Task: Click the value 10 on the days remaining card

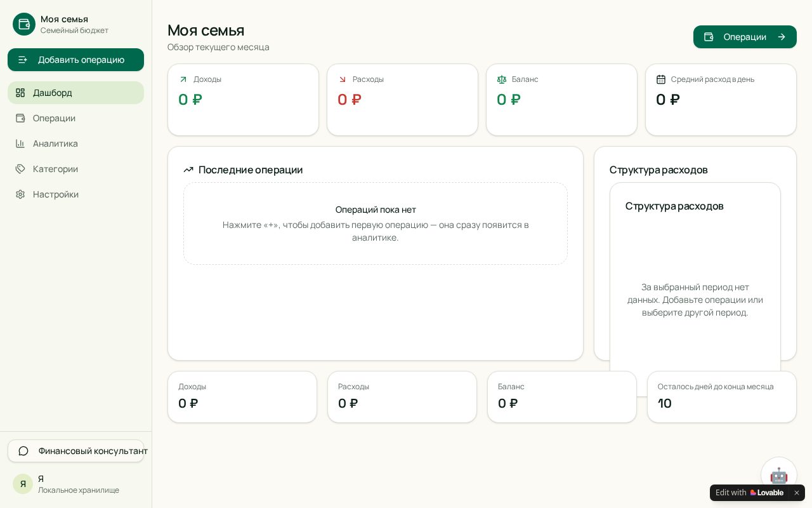Action: (x=665, y=403)
